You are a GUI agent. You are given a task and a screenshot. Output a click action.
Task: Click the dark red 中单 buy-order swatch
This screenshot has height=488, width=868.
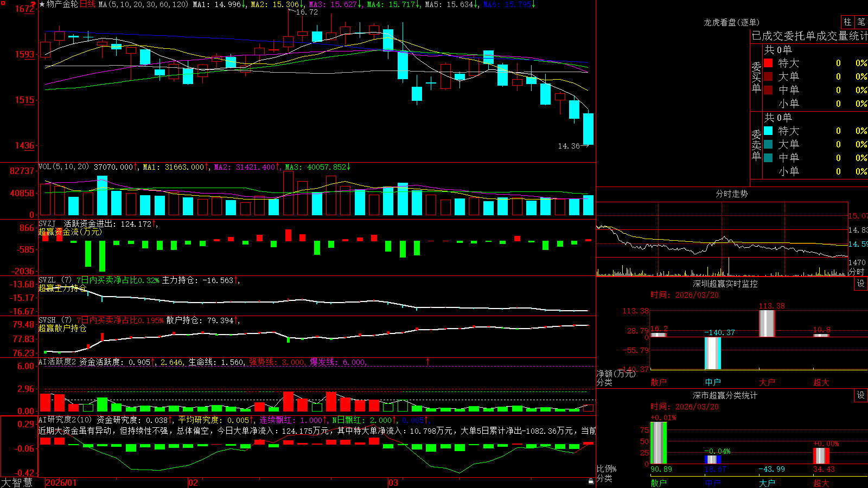(x=768, y=90)
